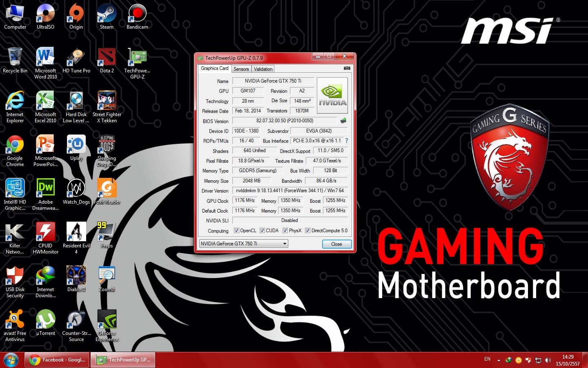Open HD Tune Pro shortcut
This screenshot has width=588, height=368.
tap(76, 60)
